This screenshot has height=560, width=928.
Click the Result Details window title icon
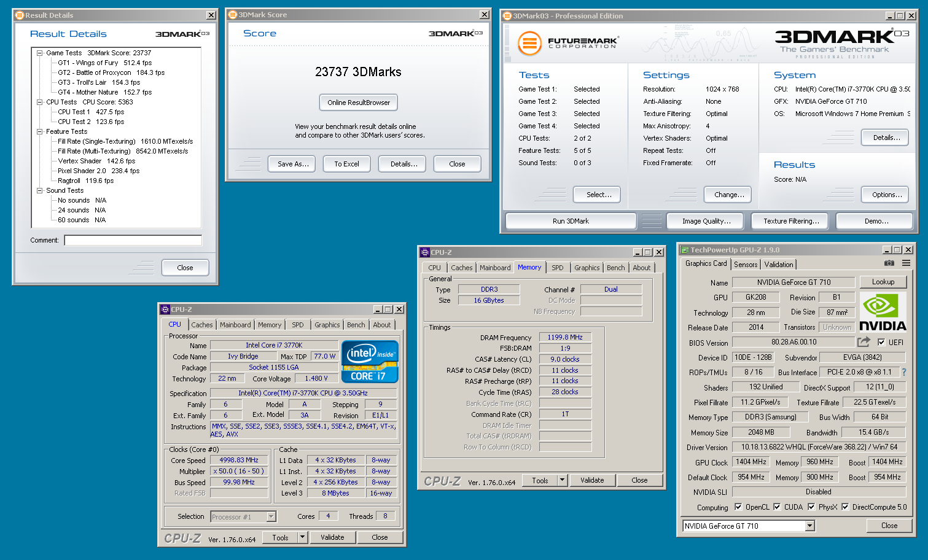pos(20,15)
